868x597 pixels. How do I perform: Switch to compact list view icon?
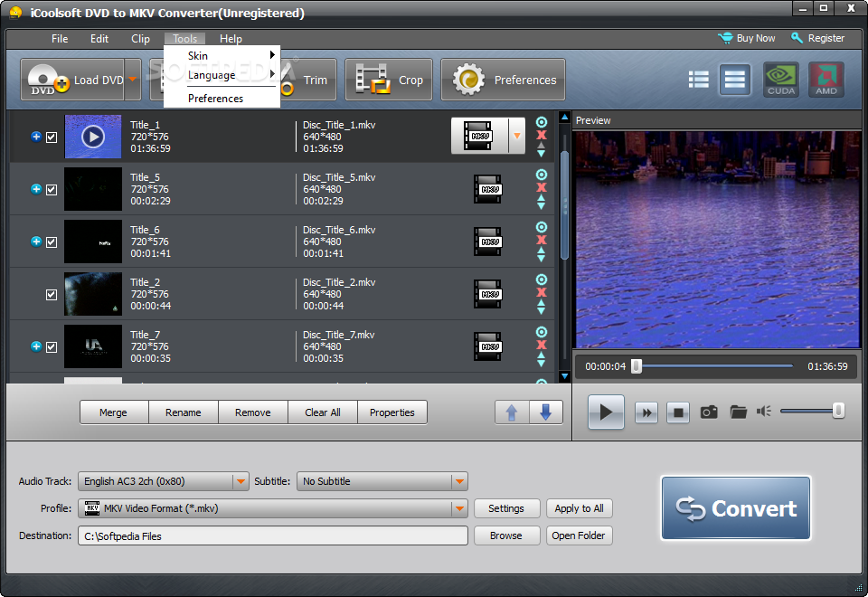click(x=734, y=80)
